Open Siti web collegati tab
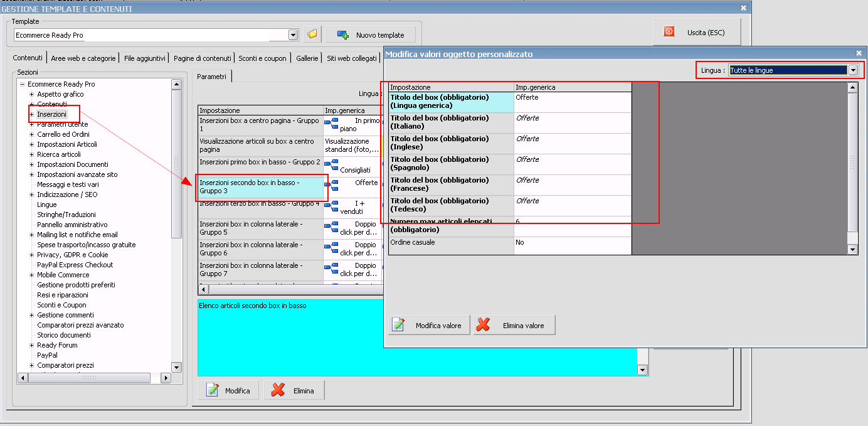 352,58
